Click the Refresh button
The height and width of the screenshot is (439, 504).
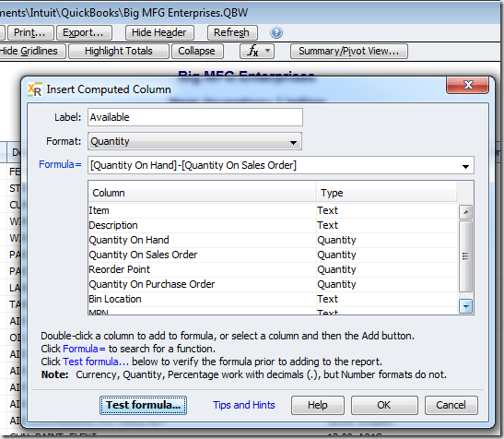(232, 32)
